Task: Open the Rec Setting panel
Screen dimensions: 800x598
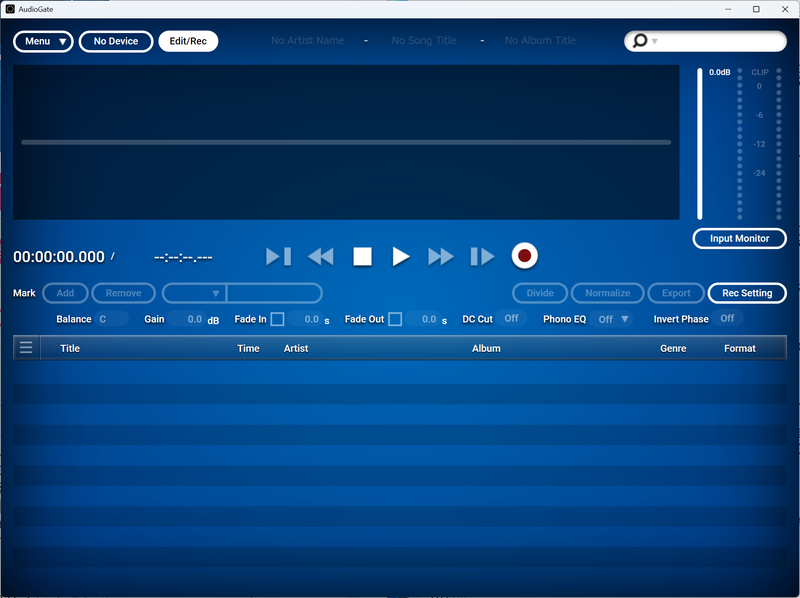Action: [747, 293]
